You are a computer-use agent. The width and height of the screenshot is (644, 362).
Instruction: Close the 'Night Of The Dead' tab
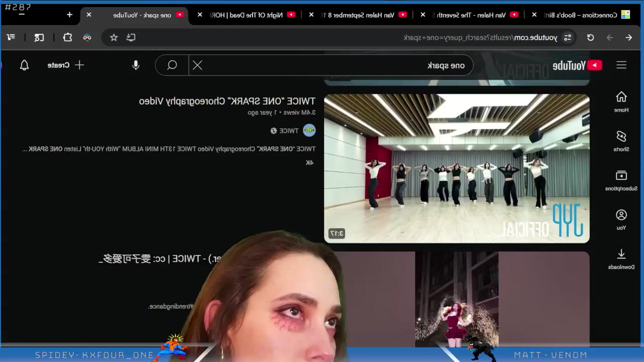point(200,15)
